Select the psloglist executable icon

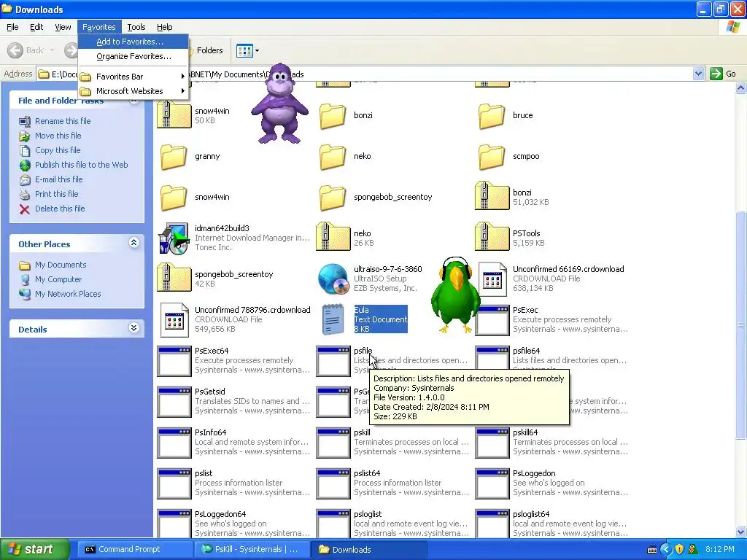click(x=333, y=524)
